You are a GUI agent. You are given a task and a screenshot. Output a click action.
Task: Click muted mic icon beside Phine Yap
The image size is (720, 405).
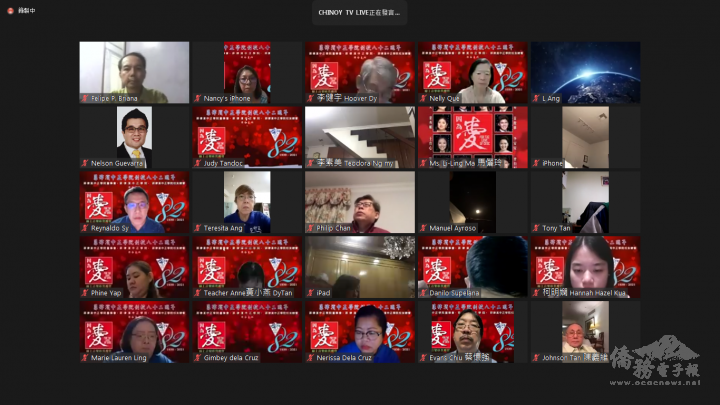click(x=85, y=293)
